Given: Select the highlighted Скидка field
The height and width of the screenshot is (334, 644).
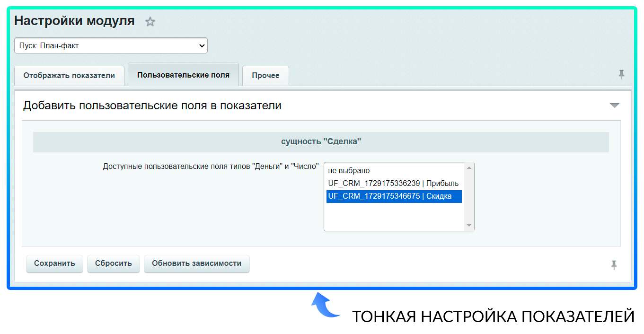Looking at the screenshot, I should (394, 196).
